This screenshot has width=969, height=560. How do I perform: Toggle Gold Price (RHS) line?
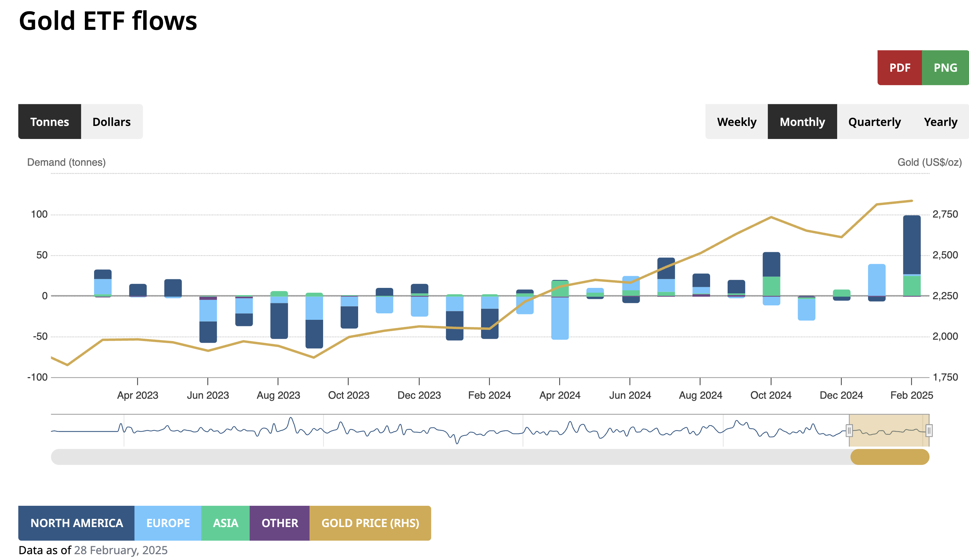[370, 523]
